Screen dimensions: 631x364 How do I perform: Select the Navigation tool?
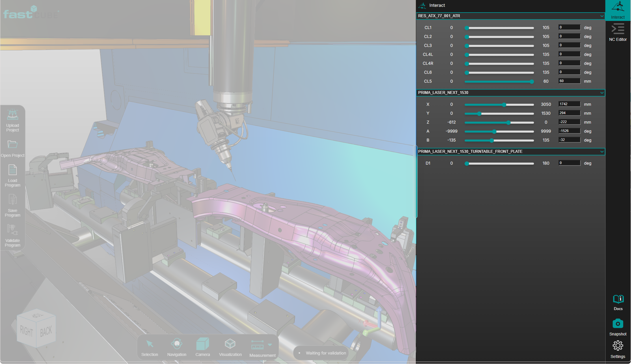177,344
